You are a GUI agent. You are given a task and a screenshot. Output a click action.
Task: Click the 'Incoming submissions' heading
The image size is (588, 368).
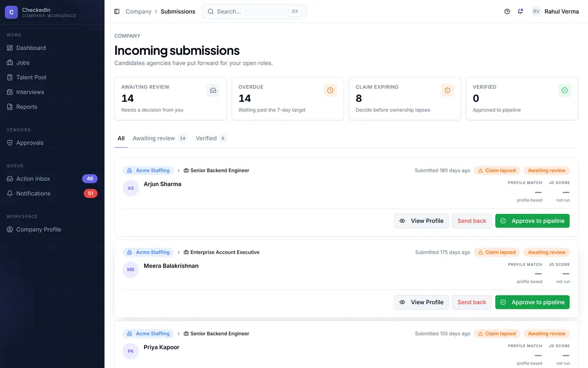(x=177, y=51)
